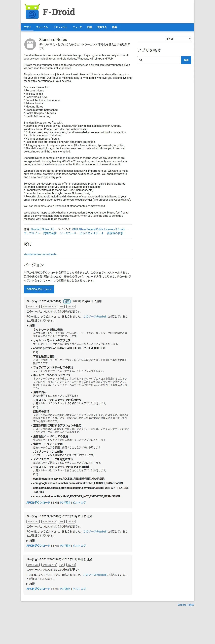Click x86_64 tag under version 3.201.4

pyautogui.click(x=71, y=306)
